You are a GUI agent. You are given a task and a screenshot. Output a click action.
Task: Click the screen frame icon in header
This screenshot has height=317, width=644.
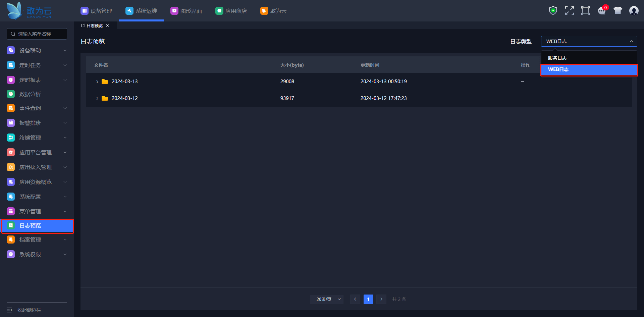coord(586,11)
